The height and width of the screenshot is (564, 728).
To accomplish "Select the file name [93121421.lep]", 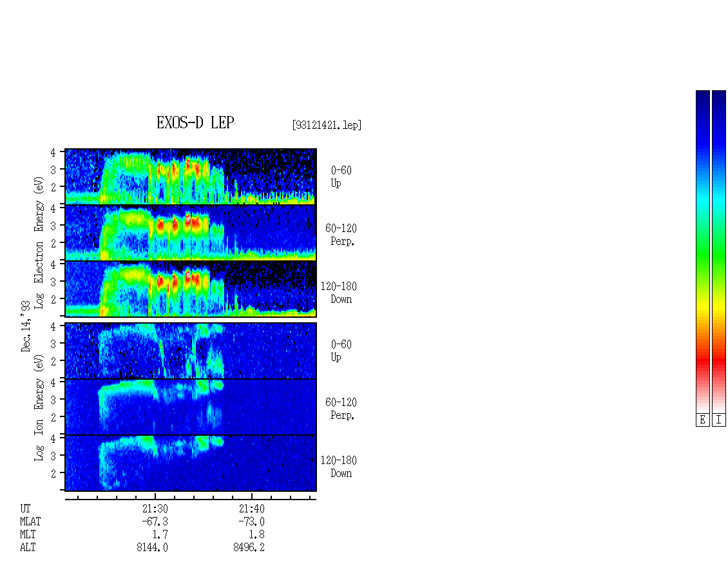I will click(327, 125).
